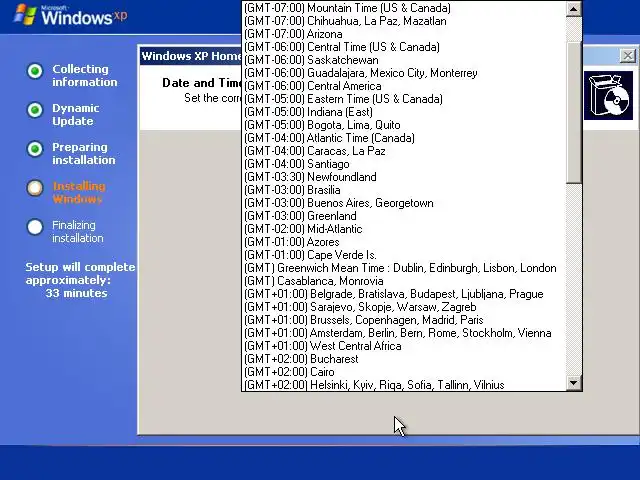Select Central Time (US & Canada)

(404, 47)
